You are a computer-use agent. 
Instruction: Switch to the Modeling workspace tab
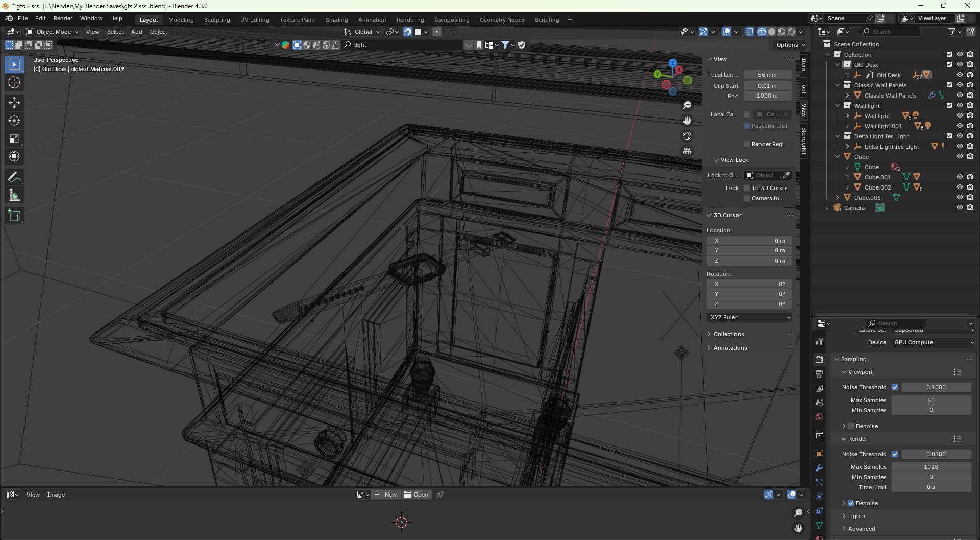(x=181, y=20)
